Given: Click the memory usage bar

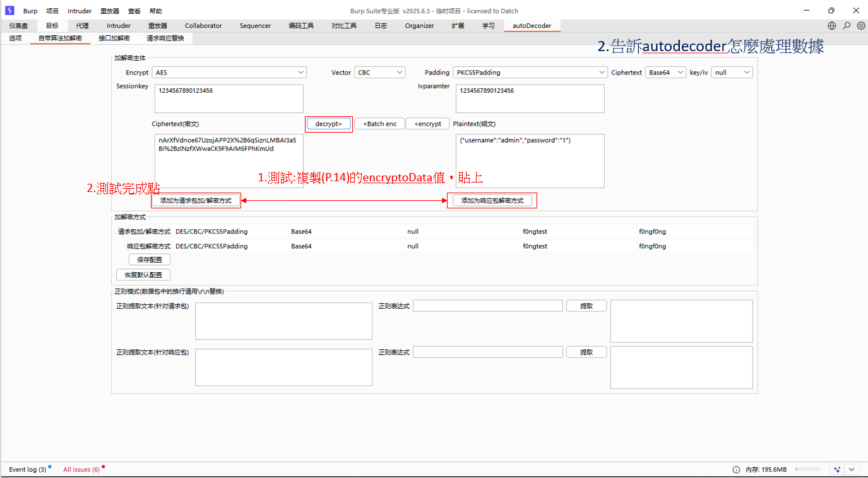Looking at the screenshot, I should (x=808, y=470).
